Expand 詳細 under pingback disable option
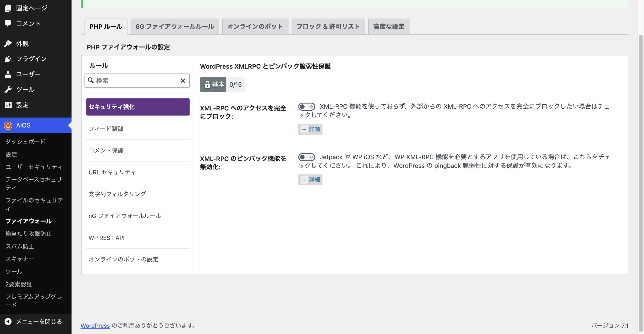 click(x=310, y=180)
